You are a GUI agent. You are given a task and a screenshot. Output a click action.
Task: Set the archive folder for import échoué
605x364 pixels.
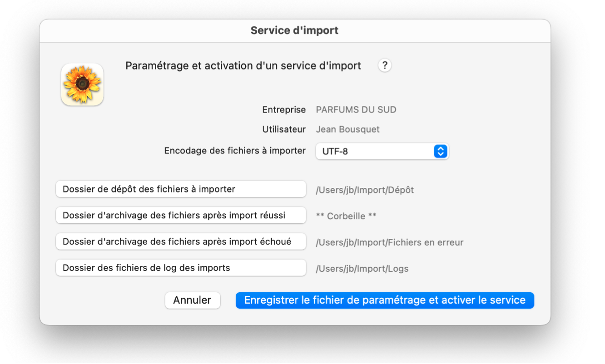pyautogui.click(x=181, y=241)
